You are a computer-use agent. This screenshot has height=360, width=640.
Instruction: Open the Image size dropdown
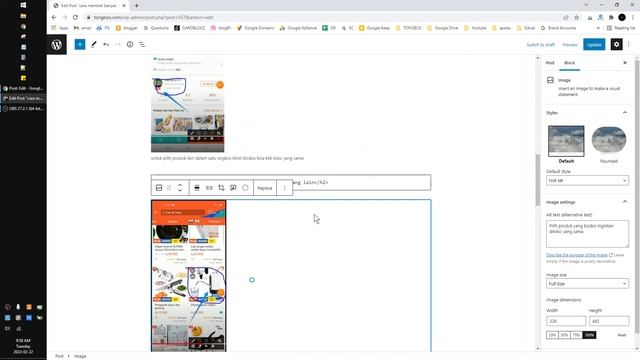[587, 284]
